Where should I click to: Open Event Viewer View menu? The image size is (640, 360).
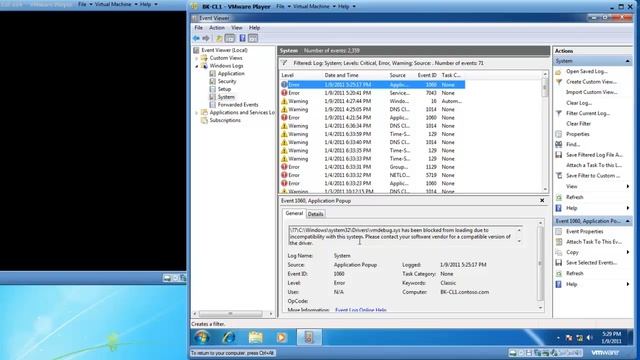point(237,28)
